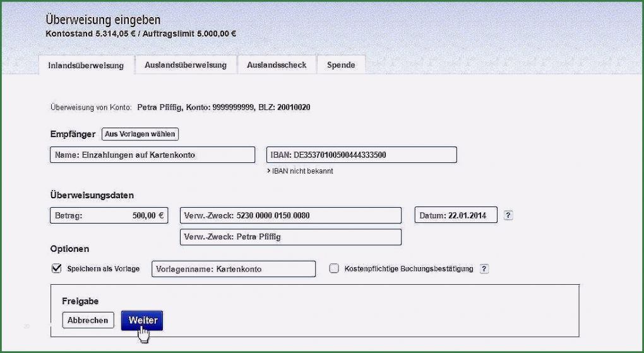Click into the recipient Name field

point(152,155)
